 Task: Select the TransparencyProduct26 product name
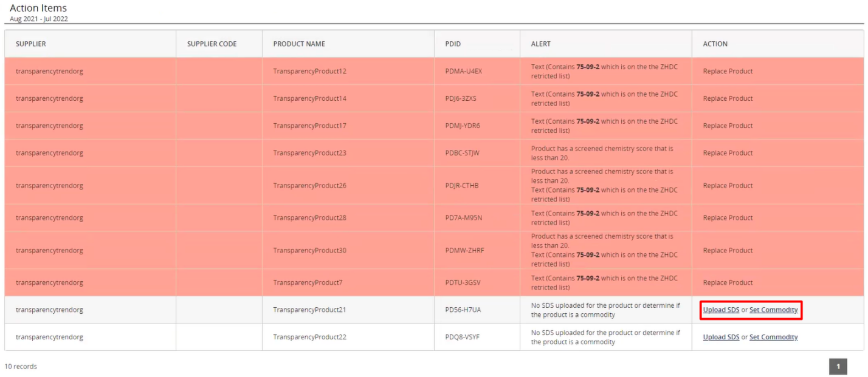point(310,186)
